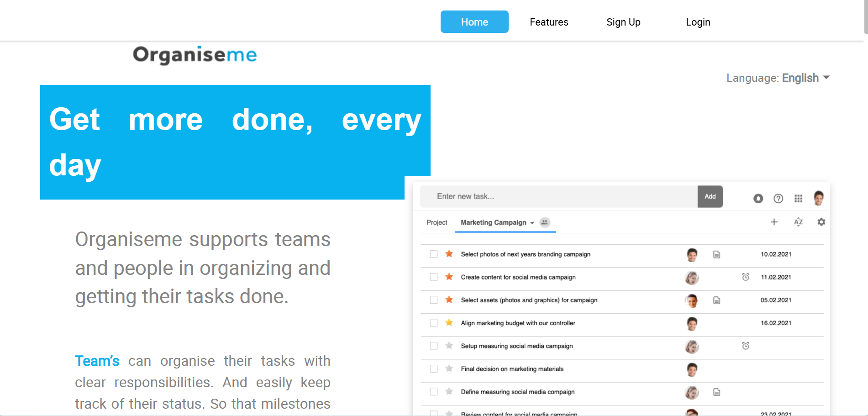Check off the Align marketing budget task
The height and width of the screenshot is (416, 868).
pyautogui.click(x=433, y=322)
